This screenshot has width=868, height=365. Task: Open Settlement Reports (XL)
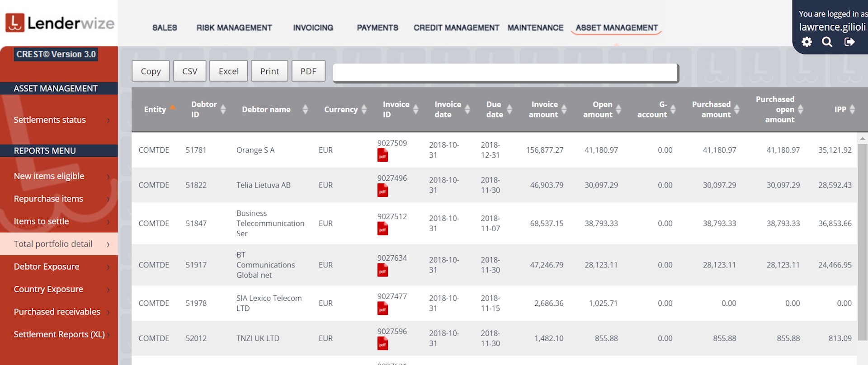[59, 334]
